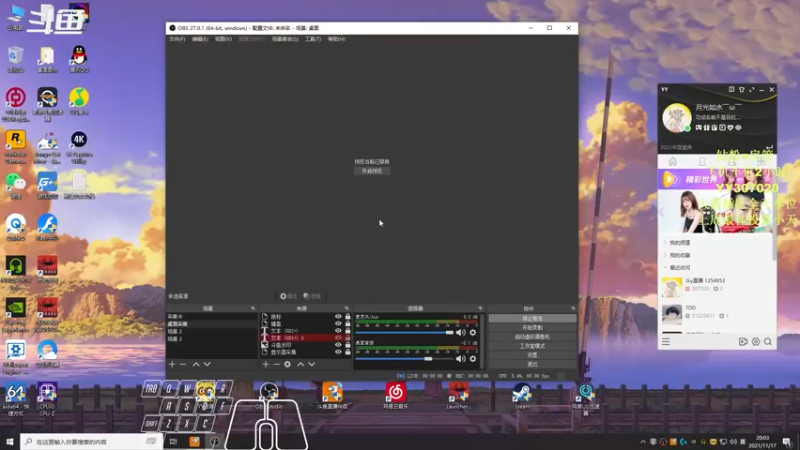This screenshot has height=450, width=800.
Task: Toggle lock on the 键盘 source
Action: (x=347, y=323)
